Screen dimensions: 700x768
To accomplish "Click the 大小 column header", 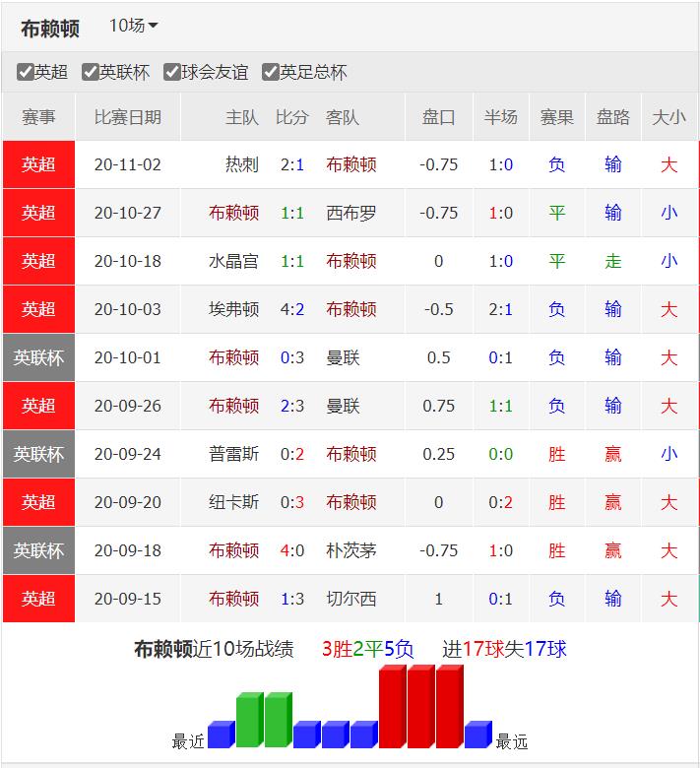I will 668,117.
